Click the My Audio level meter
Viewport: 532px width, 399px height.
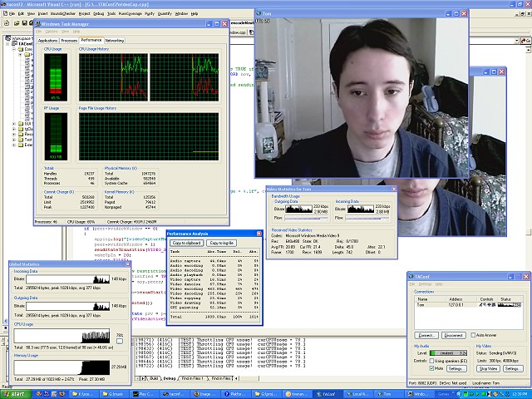[448, 352]
